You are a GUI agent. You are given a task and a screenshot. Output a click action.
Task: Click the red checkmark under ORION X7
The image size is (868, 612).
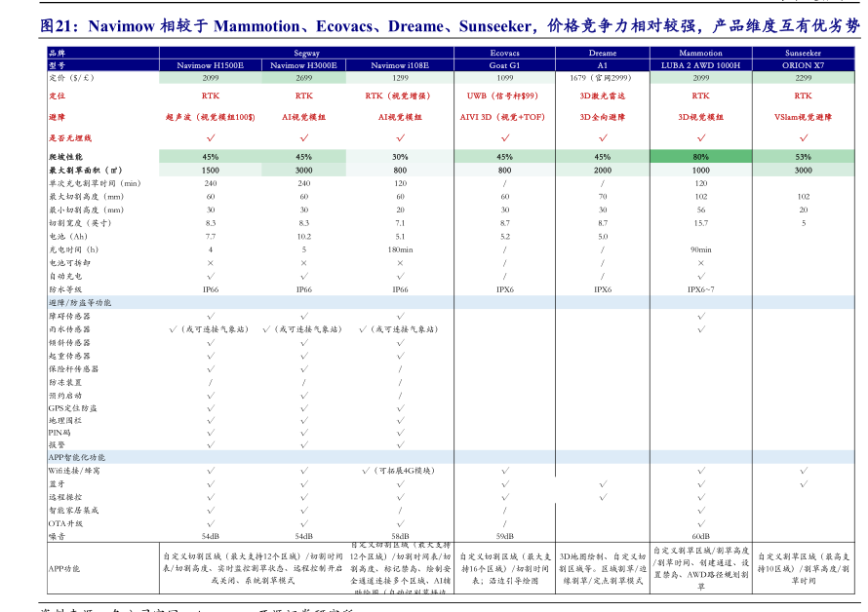pyautogui.click(x=803, y=138)
